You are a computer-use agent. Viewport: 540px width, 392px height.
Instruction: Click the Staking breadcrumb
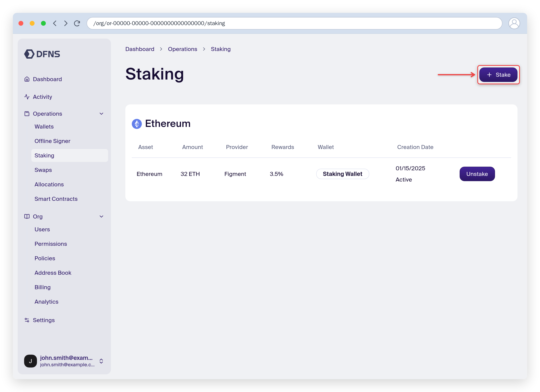220,49
